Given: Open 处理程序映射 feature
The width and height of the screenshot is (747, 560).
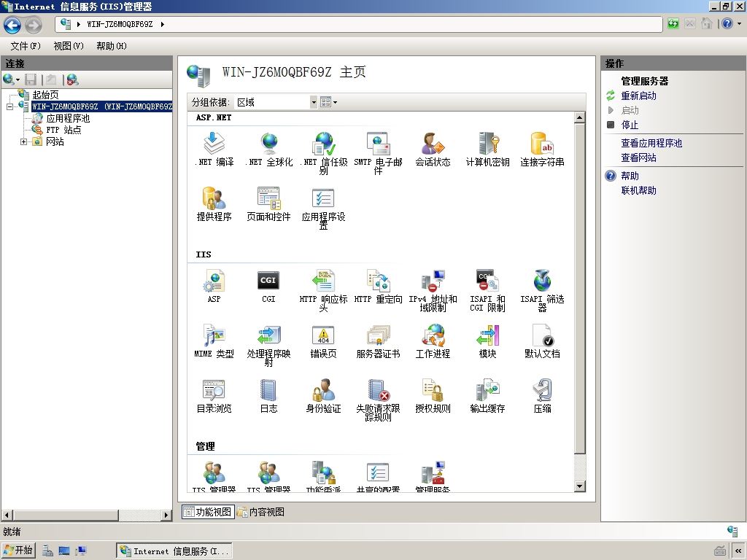Looking at the screenshot, I should click(268, 345).
